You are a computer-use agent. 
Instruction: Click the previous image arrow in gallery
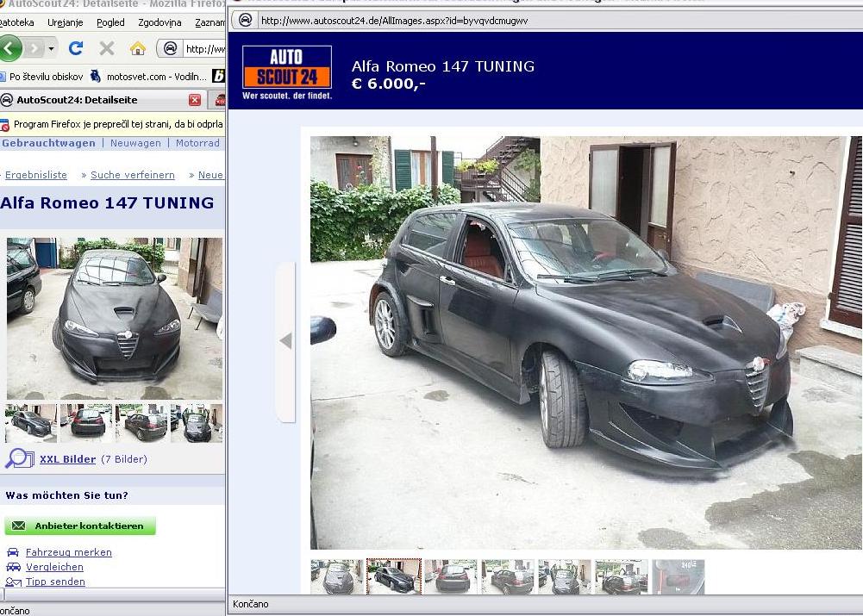(285, 341)
